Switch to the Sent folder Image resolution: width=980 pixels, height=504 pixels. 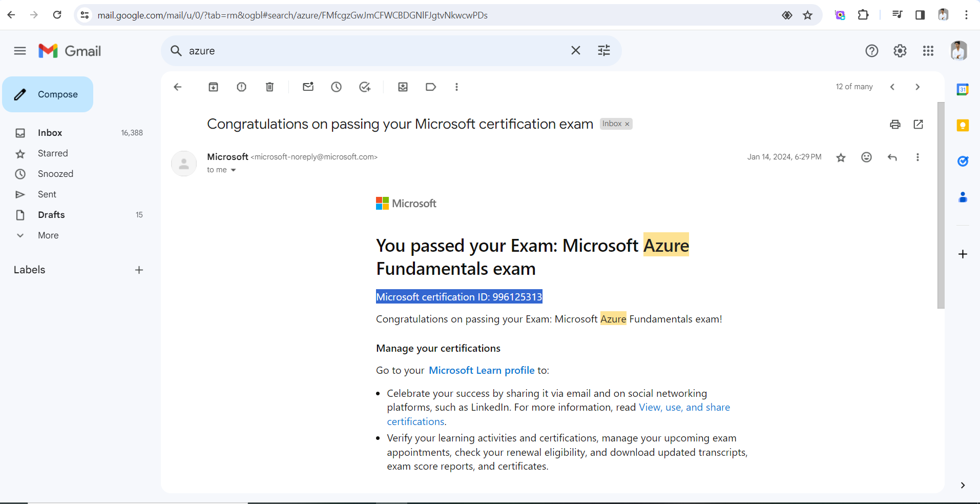click(x=47, y=194)
